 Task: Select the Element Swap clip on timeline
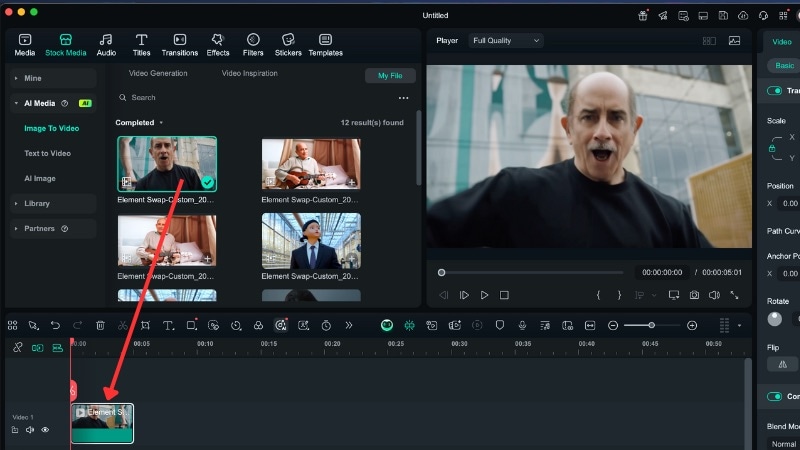point(102,423)
